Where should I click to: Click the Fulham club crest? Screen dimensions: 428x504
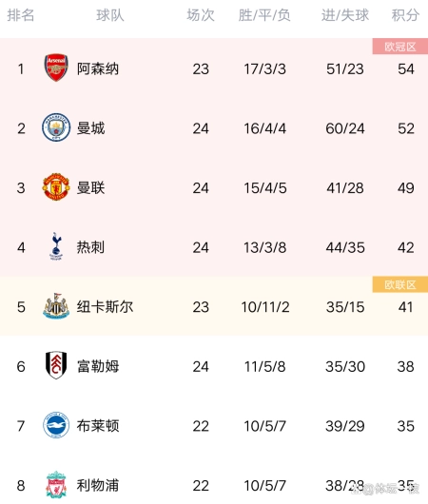(x=56, y=365)
